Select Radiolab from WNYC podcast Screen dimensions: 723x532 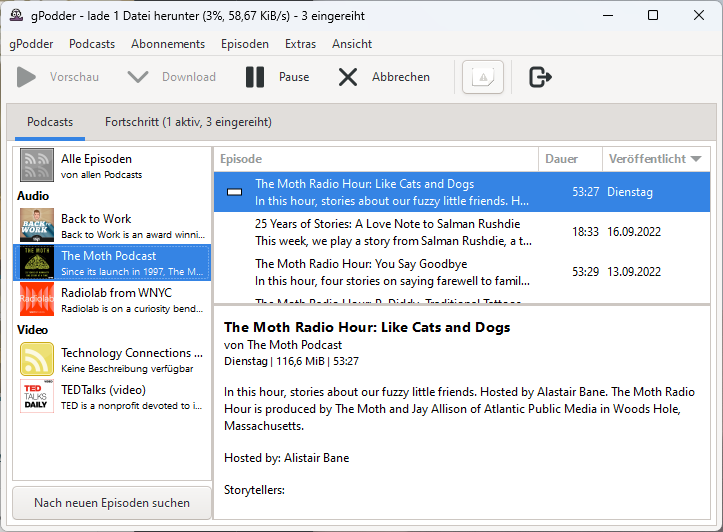[112, 300]
